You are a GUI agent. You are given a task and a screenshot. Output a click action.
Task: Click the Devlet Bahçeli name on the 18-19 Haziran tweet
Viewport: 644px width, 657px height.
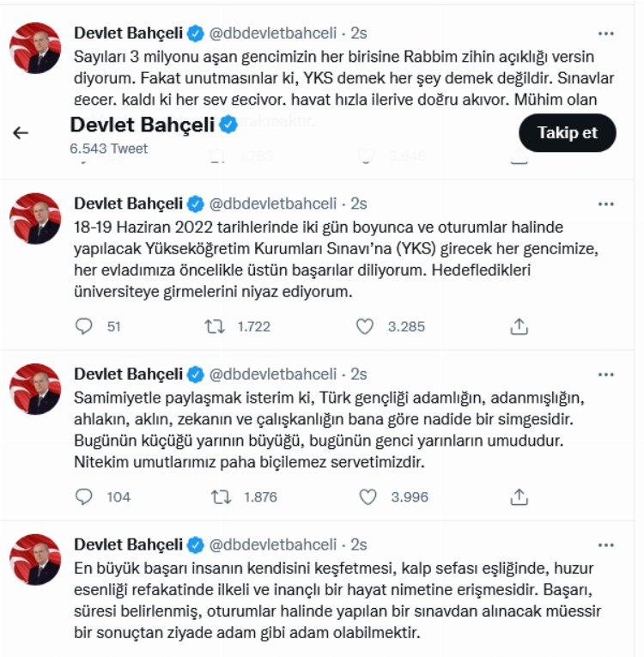129,204
